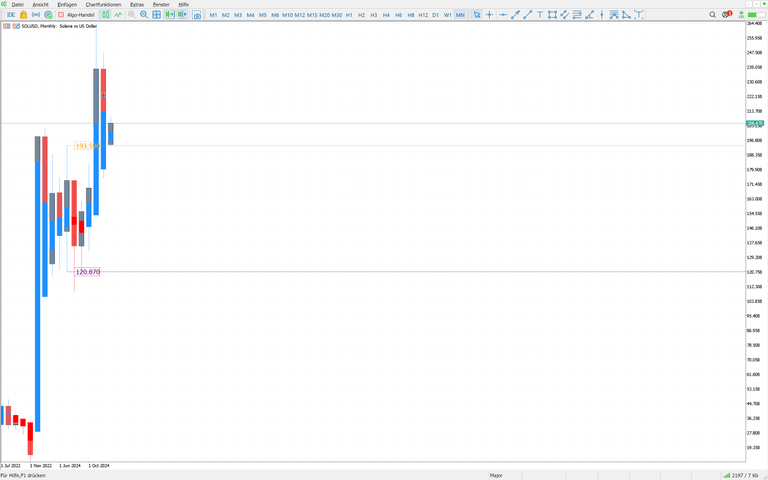Select the W1 timeframe
Image resolution: width=768 pixels, height=480 pixels.
[x=448, y=15]
